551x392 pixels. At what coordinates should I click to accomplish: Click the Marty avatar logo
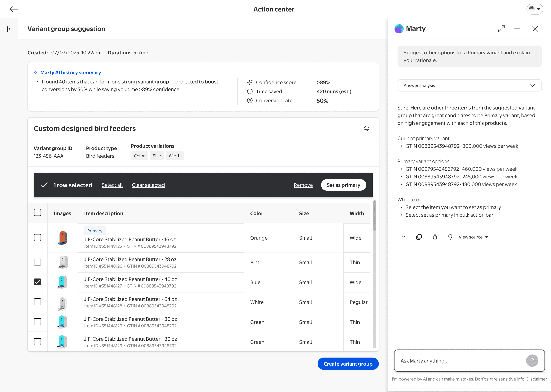click(399, 29)
